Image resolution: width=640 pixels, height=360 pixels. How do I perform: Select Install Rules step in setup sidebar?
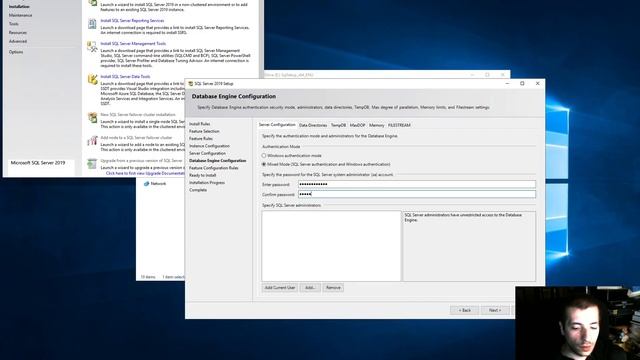[200, 124]
